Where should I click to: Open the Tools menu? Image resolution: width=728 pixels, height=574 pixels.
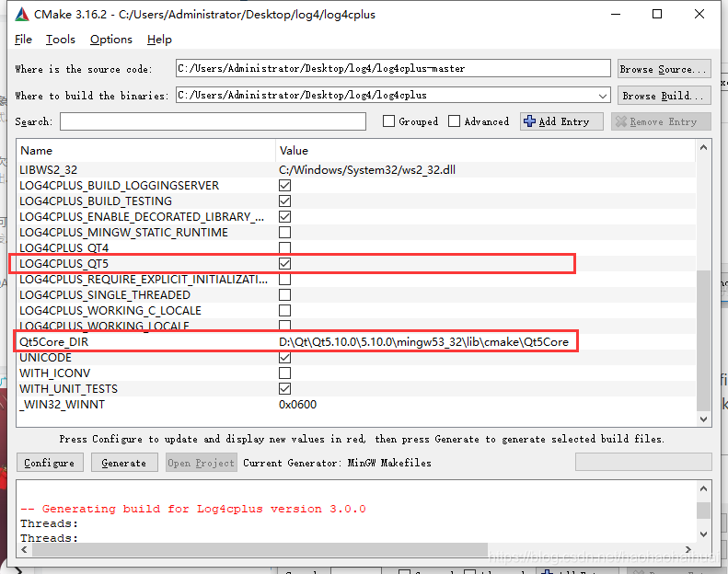[61, 40]
